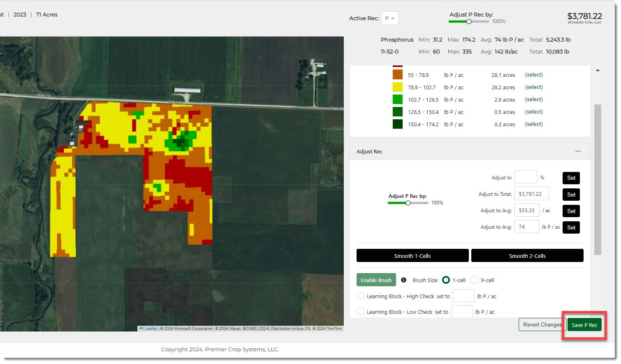The image size is (621, 364).
Task: Select the 9-cell brush size
Action: pyautogui.click(x=474, y=280)
